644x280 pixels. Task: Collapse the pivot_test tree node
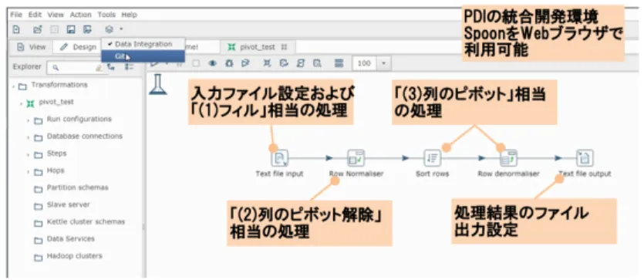click(21, 103)
